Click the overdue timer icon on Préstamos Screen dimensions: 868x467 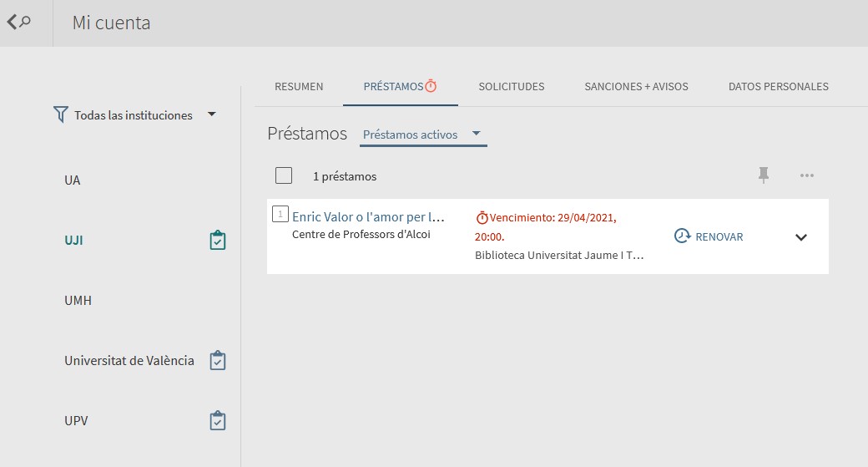tap(431, 86)
